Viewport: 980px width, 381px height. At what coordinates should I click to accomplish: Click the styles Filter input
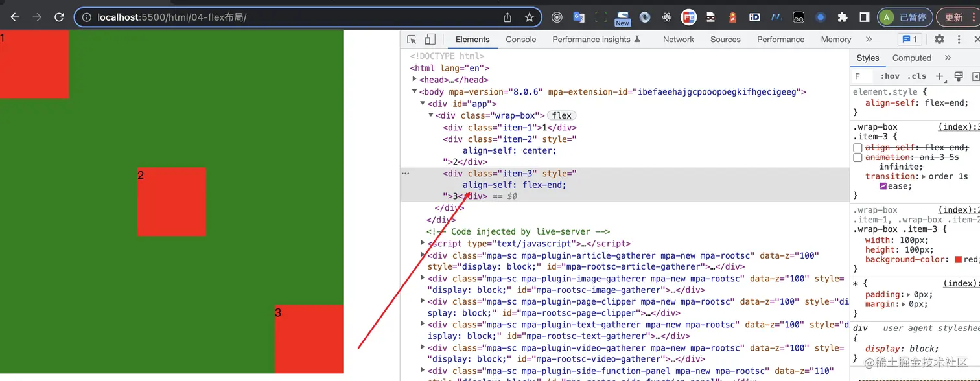pos(863,76)
